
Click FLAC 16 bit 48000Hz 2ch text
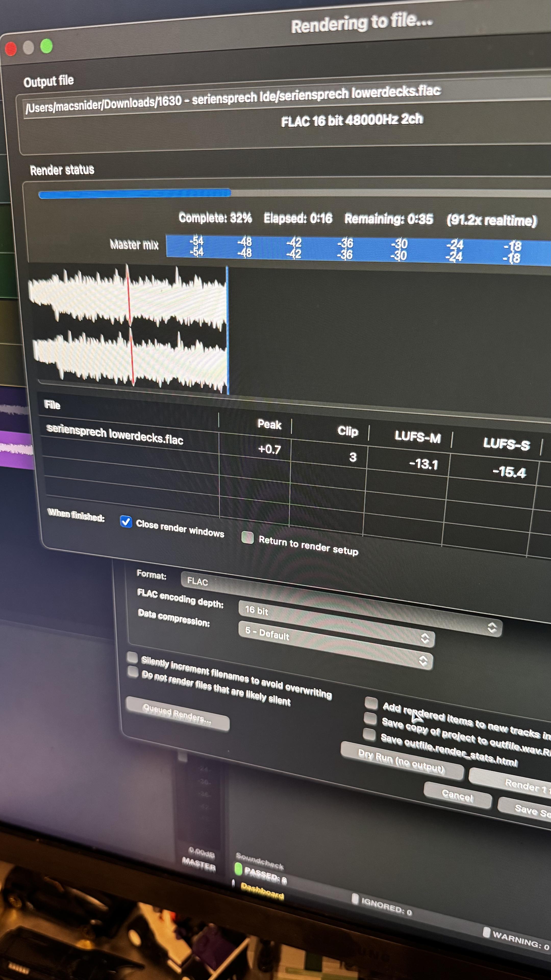coord(352,120)
